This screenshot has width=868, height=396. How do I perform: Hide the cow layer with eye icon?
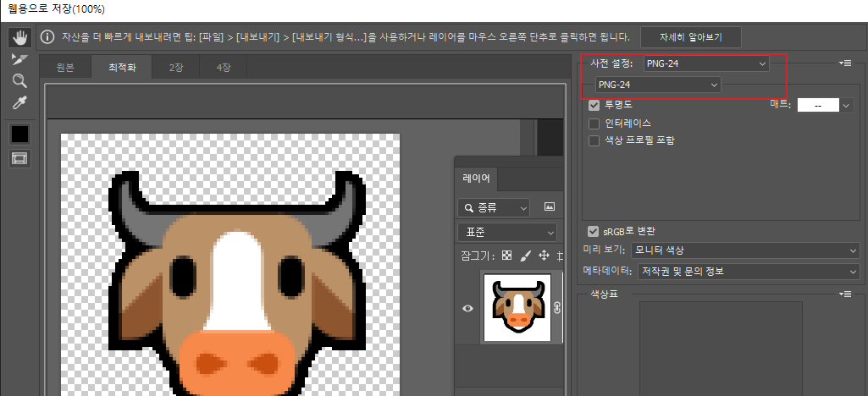[x=467, y=309]
